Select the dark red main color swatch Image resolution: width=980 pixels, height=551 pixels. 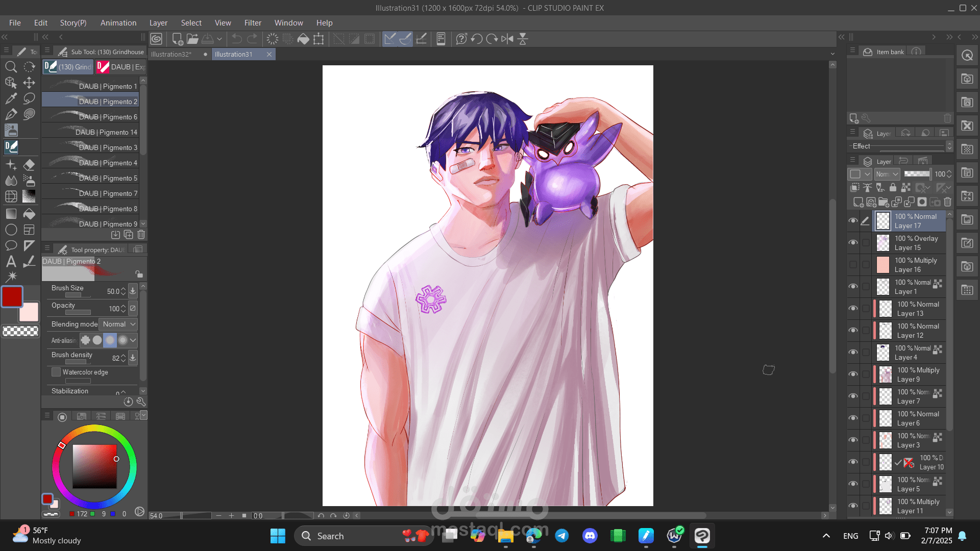(12, 296)
